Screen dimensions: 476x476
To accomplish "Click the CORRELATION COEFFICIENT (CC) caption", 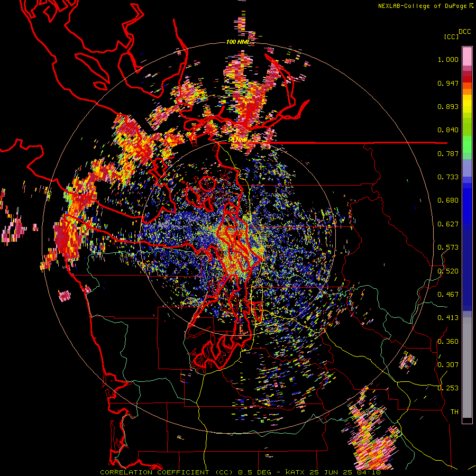I will pos(167,472).
